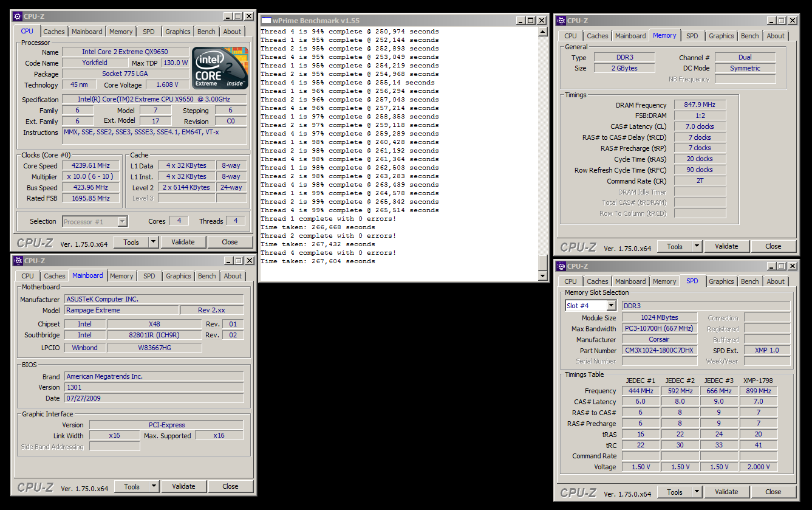This screenshot has width=812, height=510.
Task: Click Validate button in SPD window
Action: pyautogui.click(x=726, y=492)
